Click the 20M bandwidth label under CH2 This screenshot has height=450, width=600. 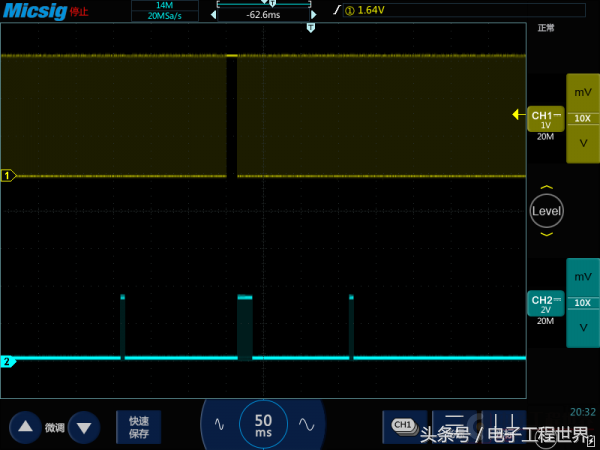pyautogui.click(x=545, y=321)
